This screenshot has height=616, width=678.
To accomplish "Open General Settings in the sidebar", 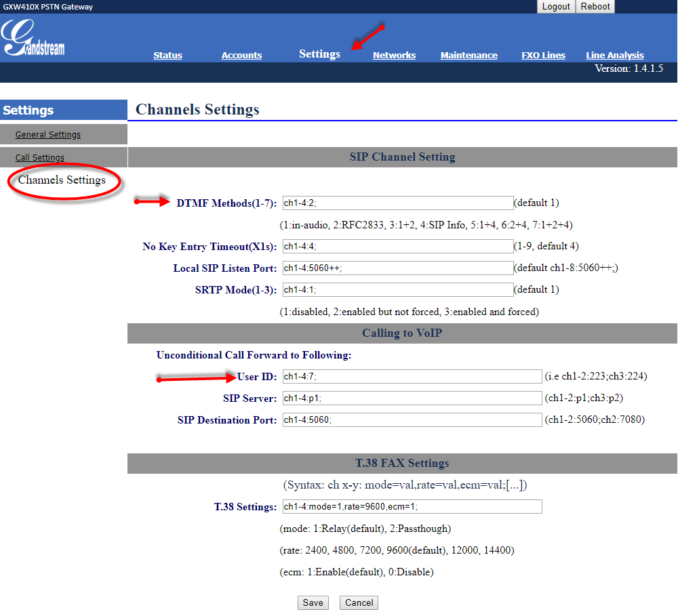I will tap(48, 134).
